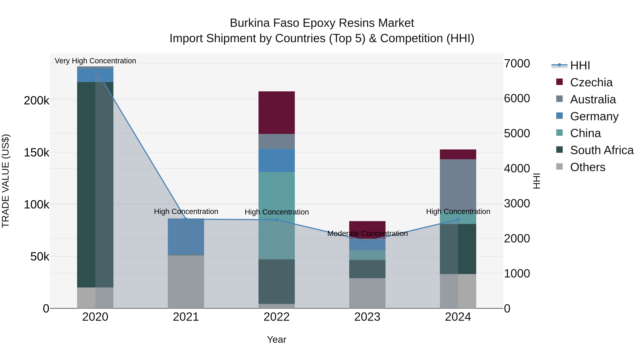The image size is (644, 362).
Task: Click the 7000 HHI axis tick label
Action: pyautogui.click(x=517, y=63)
